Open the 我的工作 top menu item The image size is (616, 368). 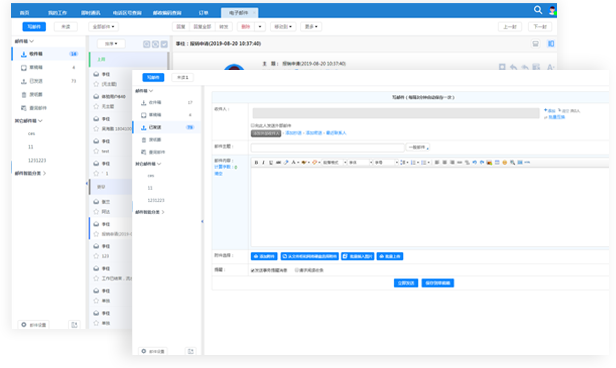[x=57, y=13]
